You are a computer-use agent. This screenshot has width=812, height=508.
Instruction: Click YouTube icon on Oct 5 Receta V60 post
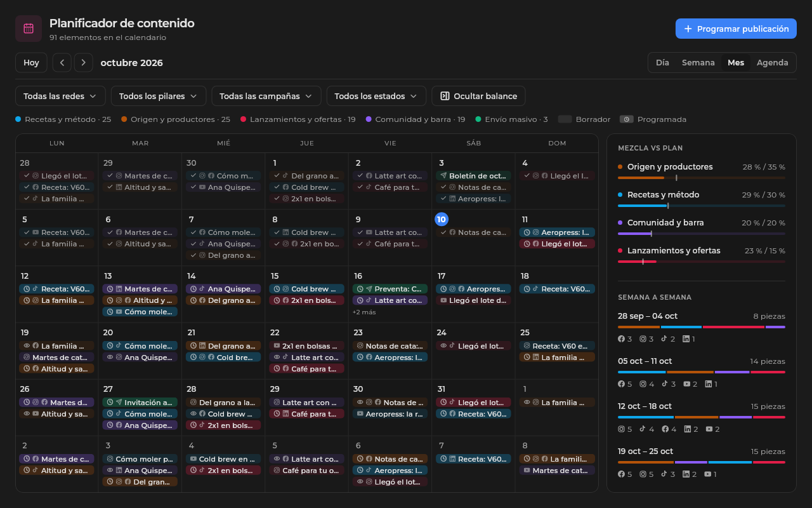(x=36, y=232)
